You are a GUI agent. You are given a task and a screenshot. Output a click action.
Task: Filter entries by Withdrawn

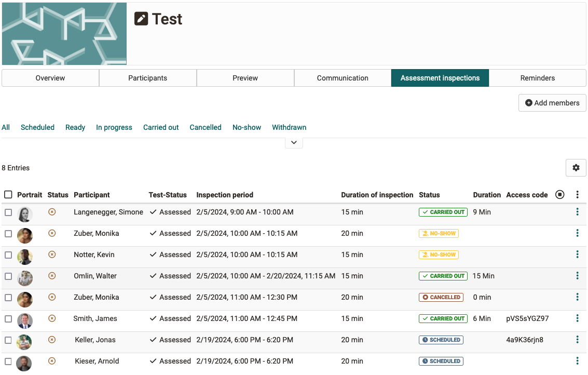click(x=289, y=127)
